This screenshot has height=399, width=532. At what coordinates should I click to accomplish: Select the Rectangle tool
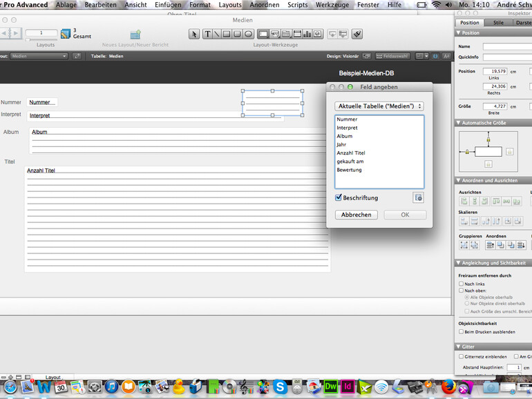click(x=227, y=34)
